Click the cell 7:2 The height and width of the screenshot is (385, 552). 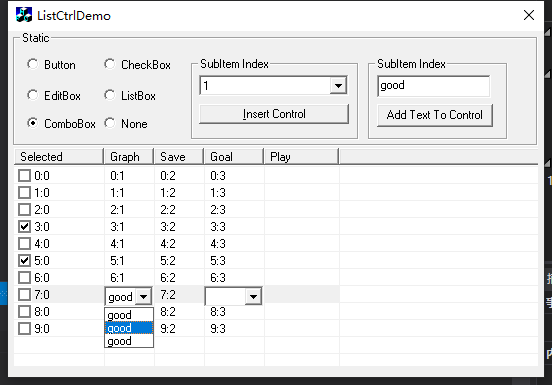coord(168,295)
